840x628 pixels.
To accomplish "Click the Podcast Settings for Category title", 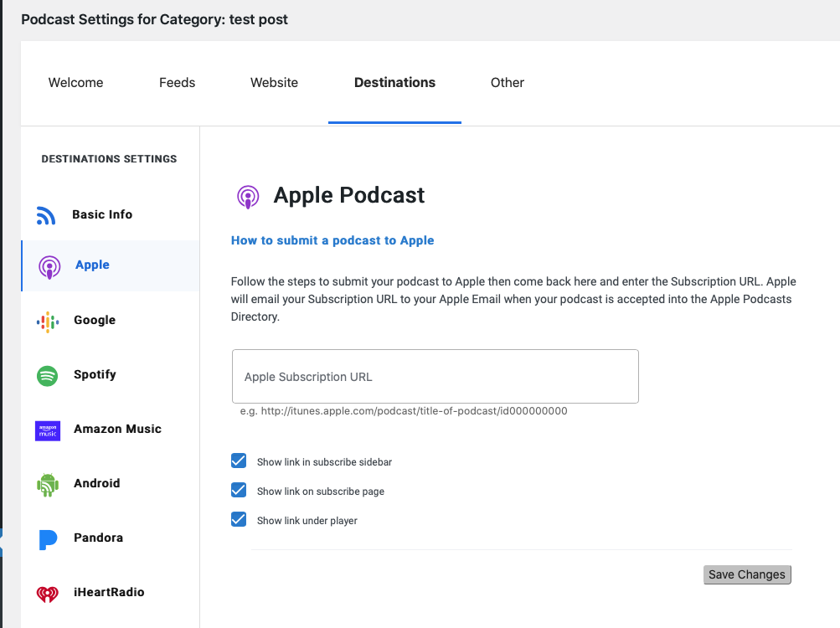I will (154, 20).
